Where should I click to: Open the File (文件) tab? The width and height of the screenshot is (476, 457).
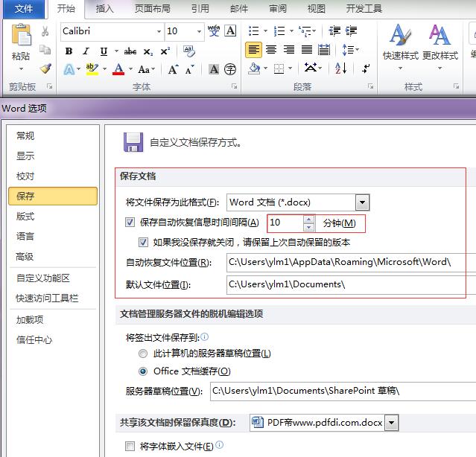(x=24, y=8)
